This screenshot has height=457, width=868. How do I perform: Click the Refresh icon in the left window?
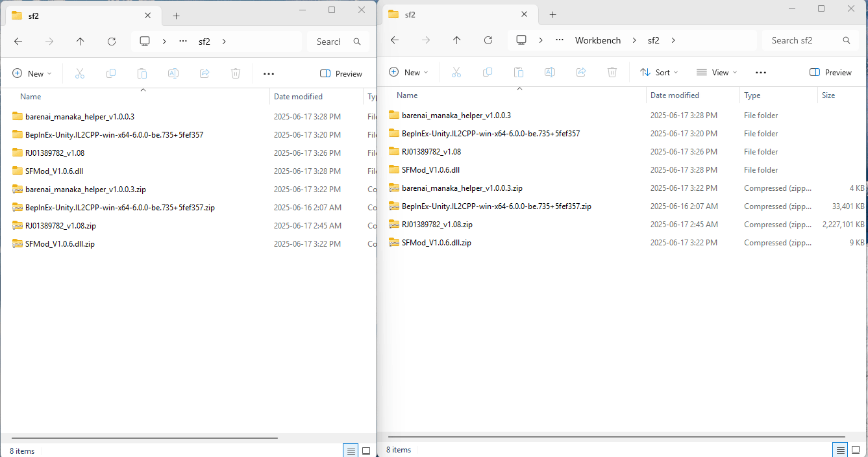(112, 42)
